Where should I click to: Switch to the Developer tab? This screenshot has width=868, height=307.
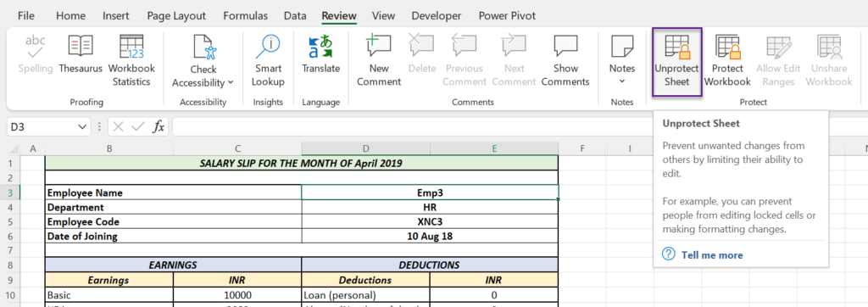[x=437, y=15]
